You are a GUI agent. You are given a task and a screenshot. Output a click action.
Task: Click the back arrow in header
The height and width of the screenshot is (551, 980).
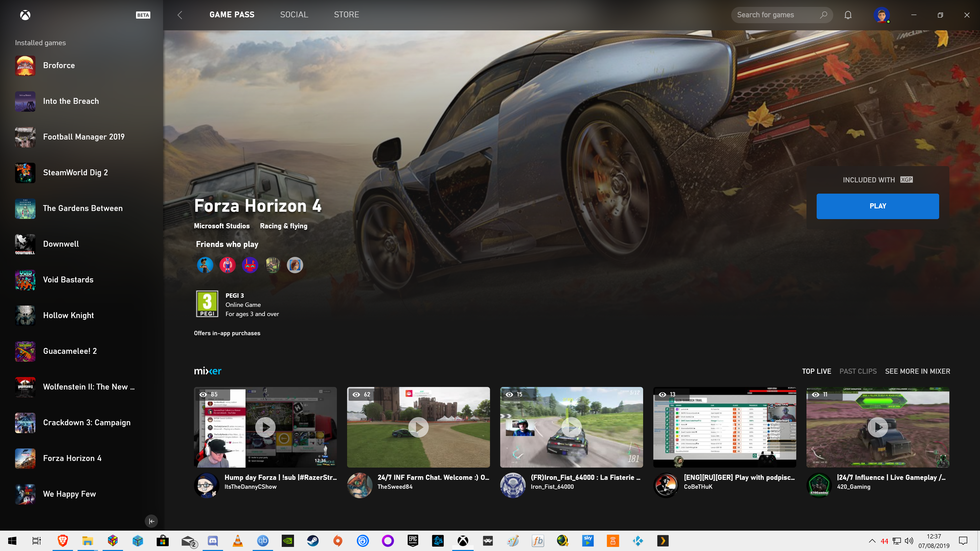pos(180,15)
